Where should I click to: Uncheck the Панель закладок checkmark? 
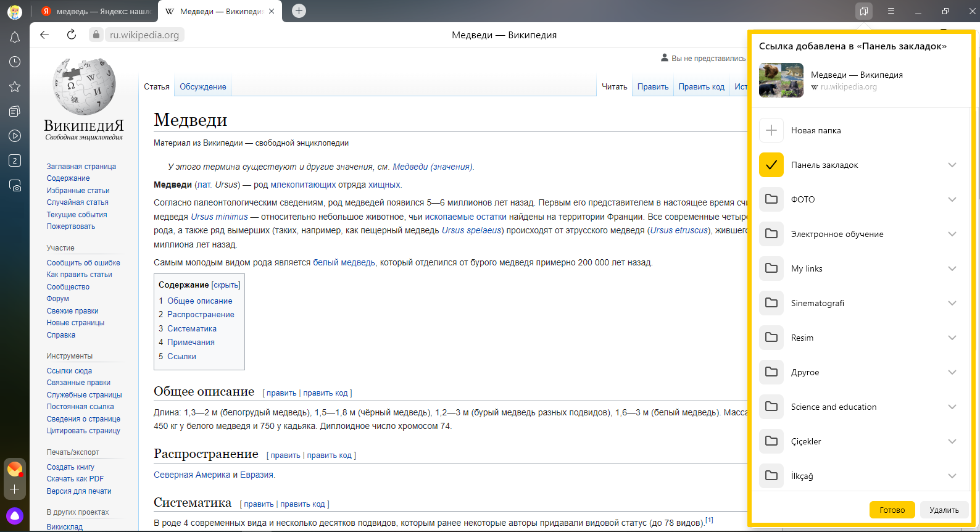pos(771,165)
